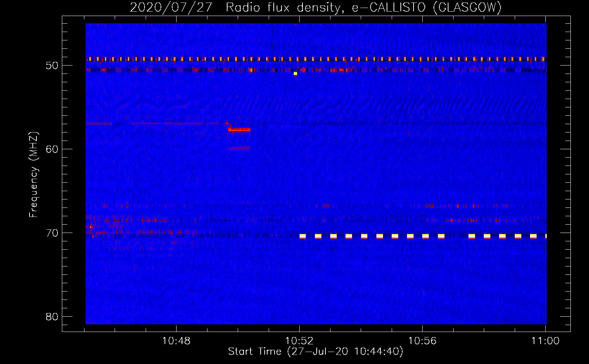Click the "10:48" time tick label
This screenshot has width=589, height=364.
pyautogui.click(x=176, y=341)
